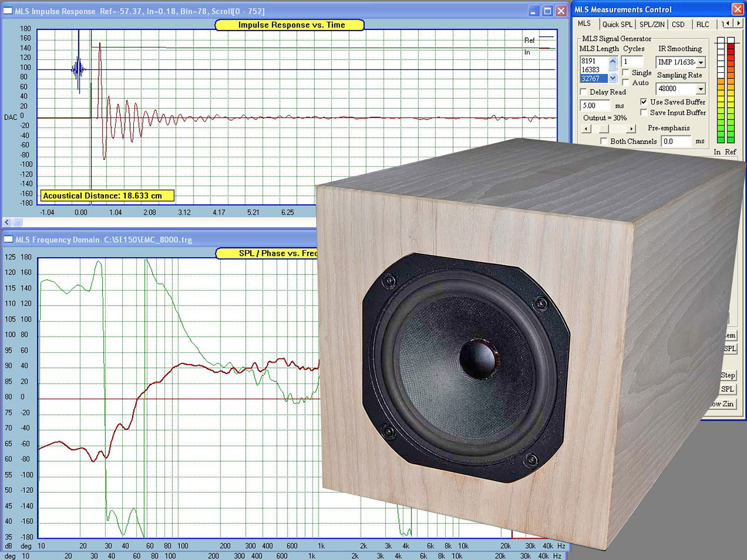747x560 pixels.
Task: Open the IR Smoothing dropdown
Action: tap(702, 63)
